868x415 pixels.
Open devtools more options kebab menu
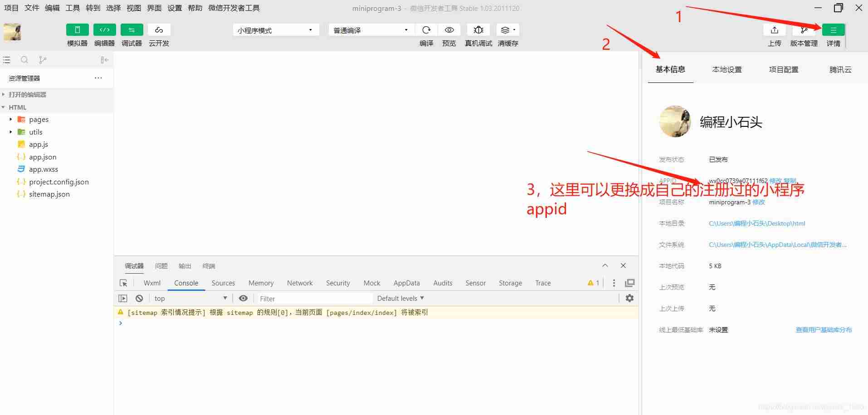614,283
